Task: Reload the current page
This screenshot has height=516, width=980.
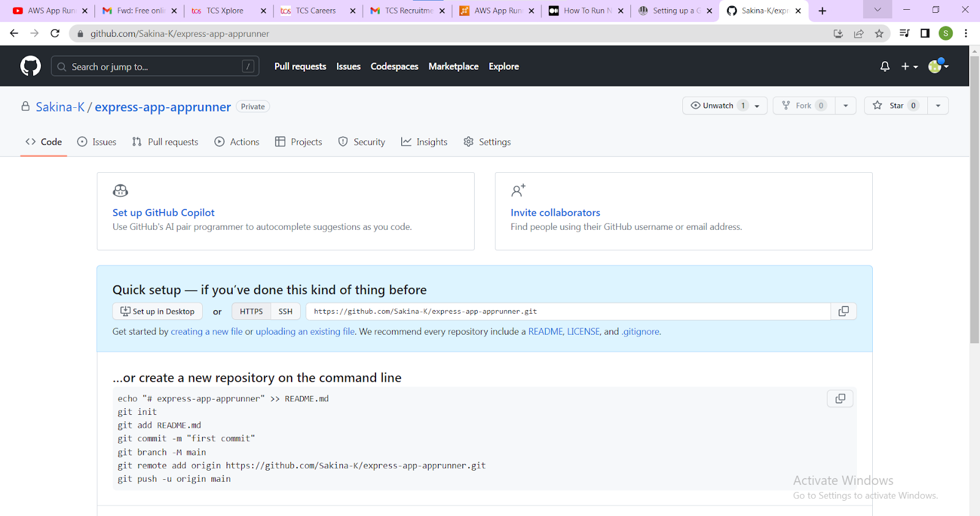Action: point(55,34)
